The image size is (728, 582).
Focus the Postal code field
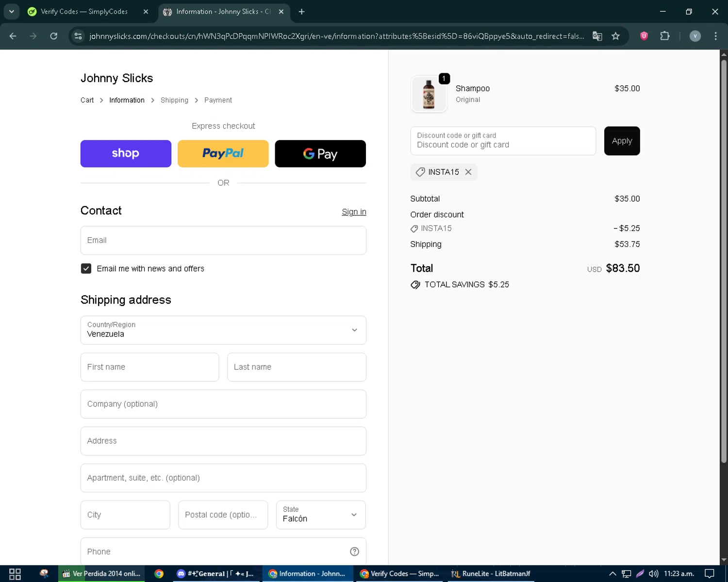point(223,515)
